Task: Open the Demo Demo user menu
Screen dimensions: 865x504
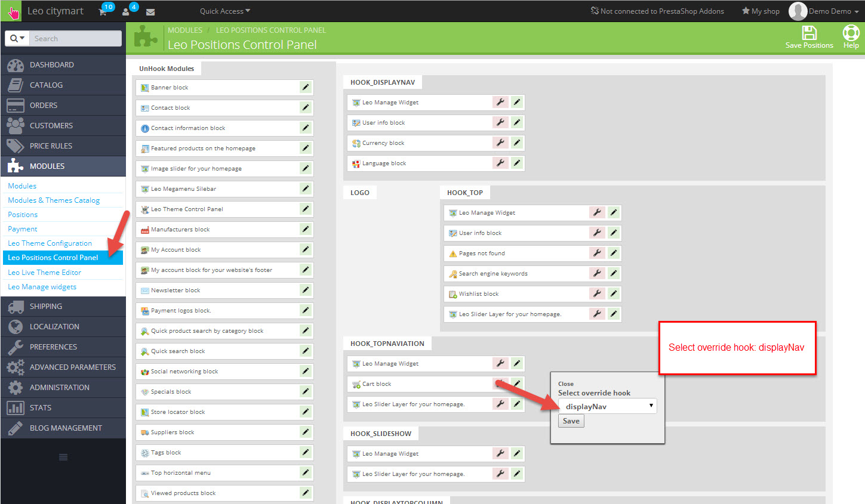Action: coord(824,11)
